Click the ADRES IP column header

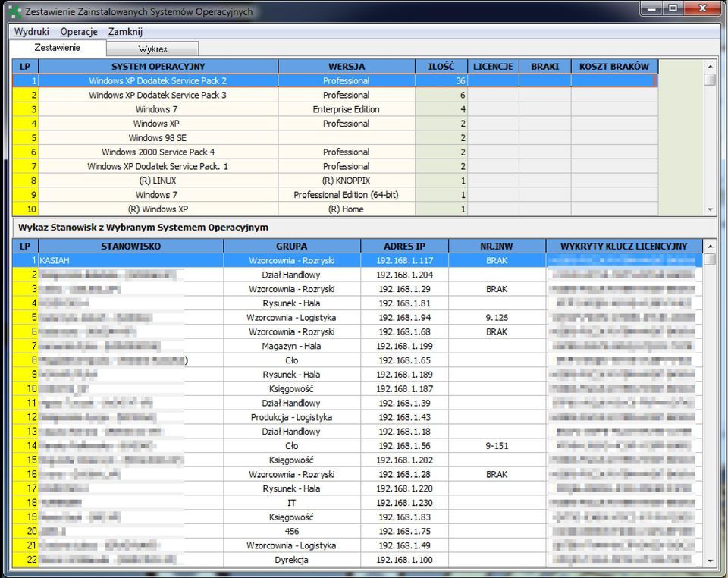click(404, 246)
